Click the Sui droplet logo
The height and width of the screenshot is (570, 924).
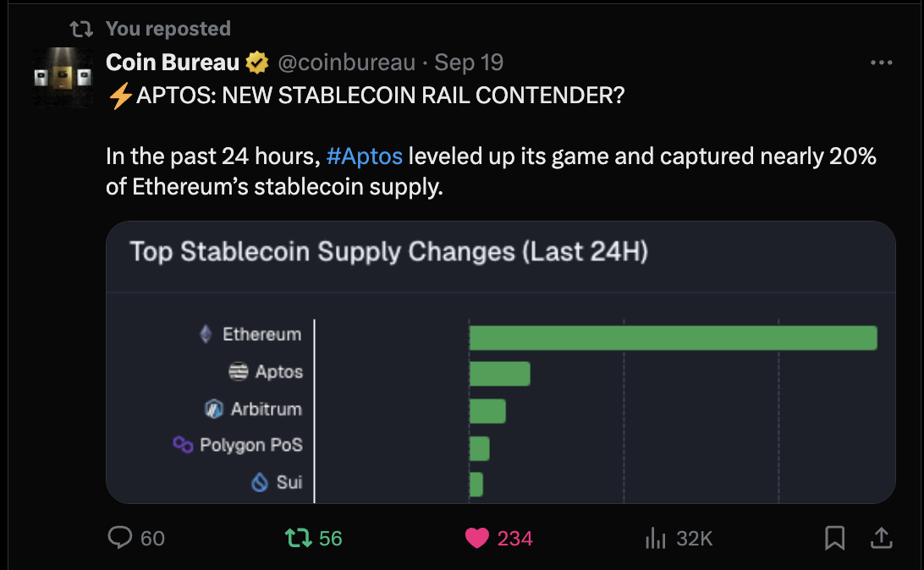[x=260, y=482]
